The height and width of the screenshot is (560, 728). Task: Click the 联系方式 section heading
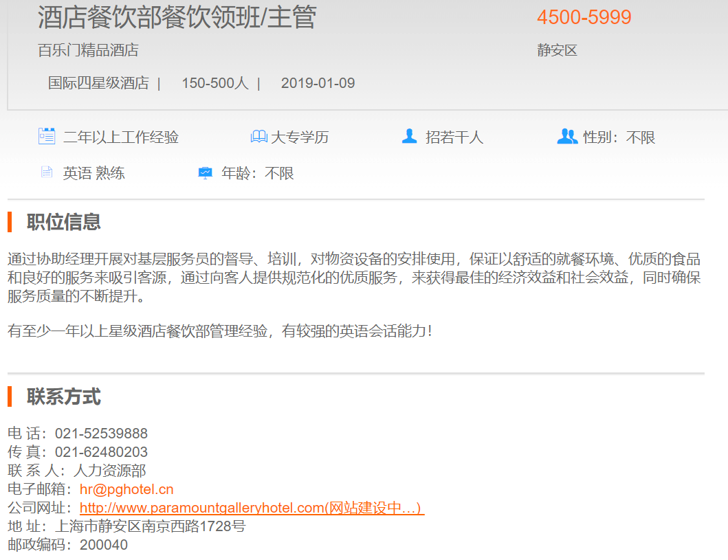coord(63,396)
